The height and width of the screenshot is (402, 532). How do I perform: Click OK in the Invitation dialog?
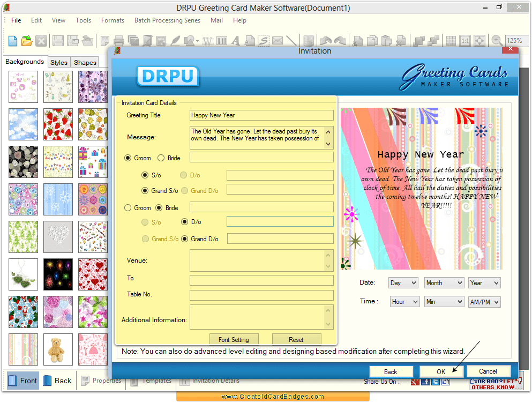(x=441, y=371)
